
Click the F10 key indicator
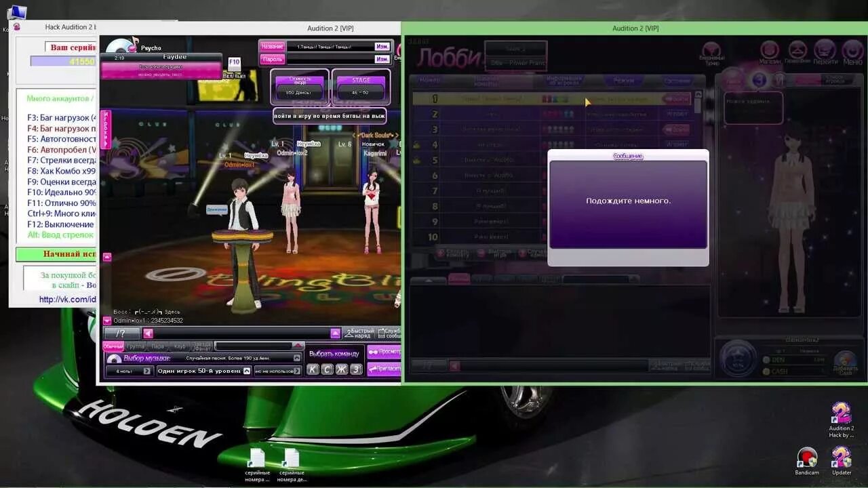(234, 62)
